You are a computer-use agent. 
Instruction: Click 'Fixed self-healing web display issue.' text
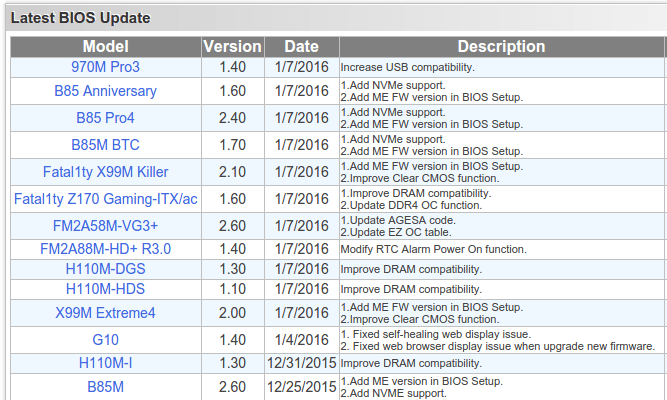(x=442, y=334)
